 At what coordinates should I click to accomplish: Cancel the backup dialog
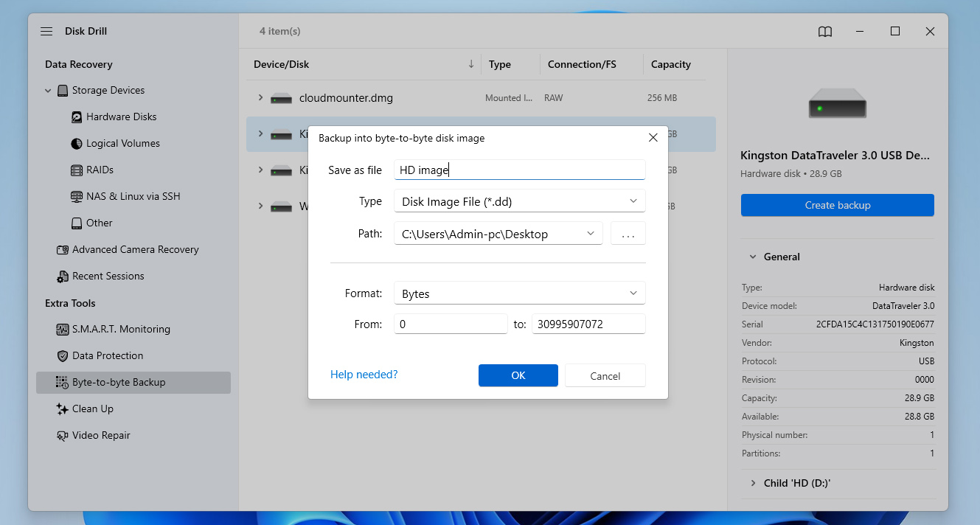pyautogui.click(x=605, y=375)
